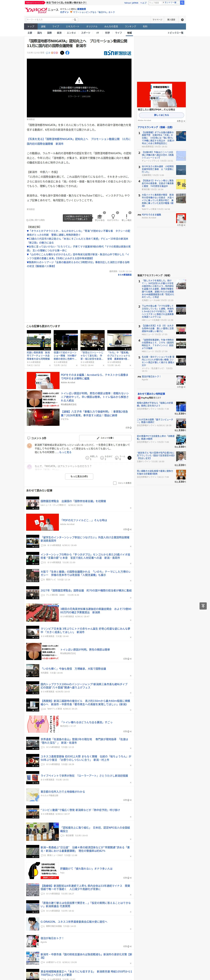
Task: Open the 新規取得 ID registration link
Action: click(x=82, y=9)
